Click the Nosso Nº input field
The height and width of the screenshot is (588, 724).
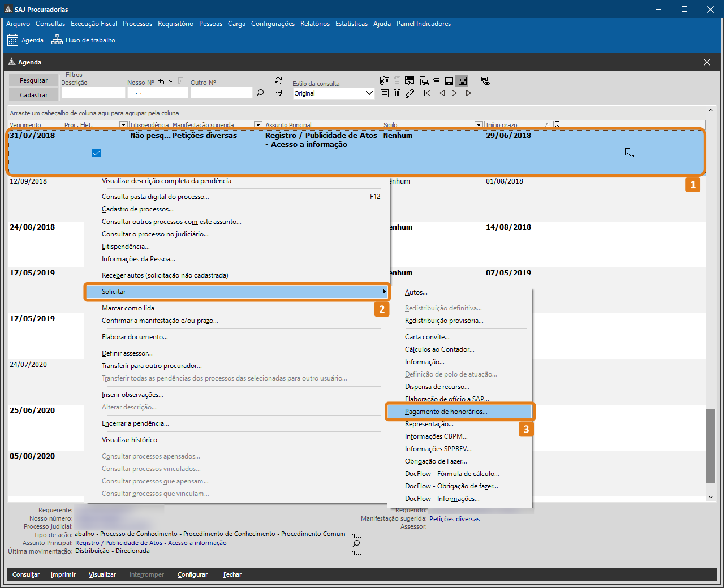point(158,93)
